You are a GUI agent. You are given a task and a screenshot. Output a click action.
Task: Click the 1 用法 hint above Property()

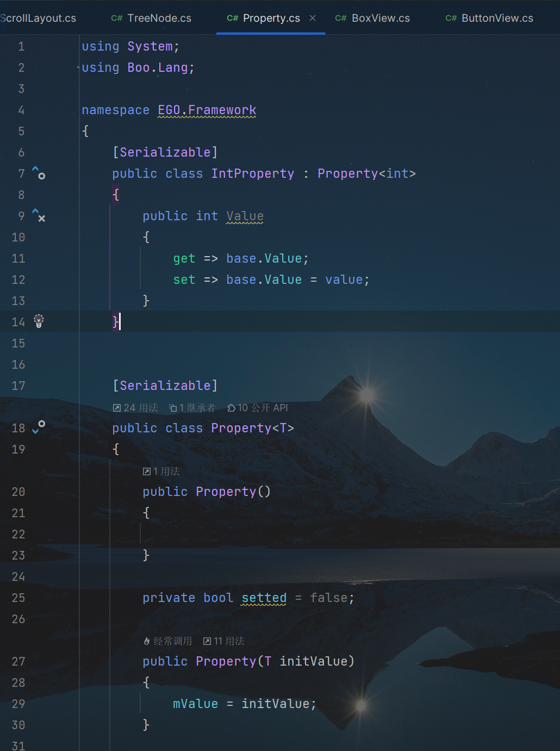[161, 471]
